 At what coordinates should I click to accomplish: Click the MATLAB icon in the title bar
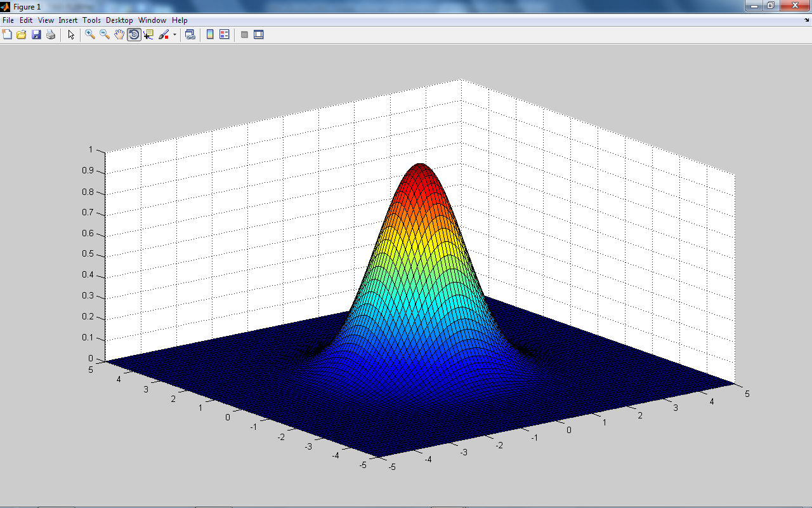point(5,6)
